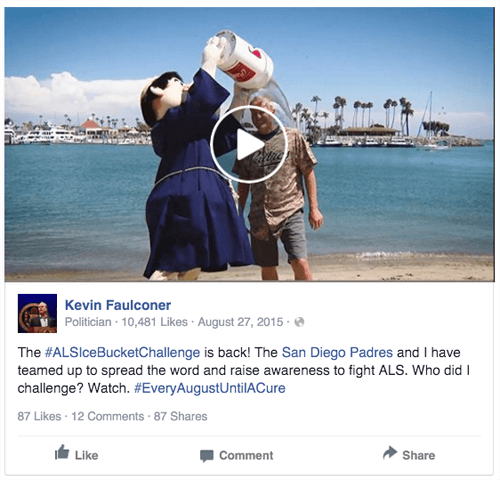Show the 12 Comments
Image resolution: width=500 pixels, height=480 pixels.
click(108, 416)
